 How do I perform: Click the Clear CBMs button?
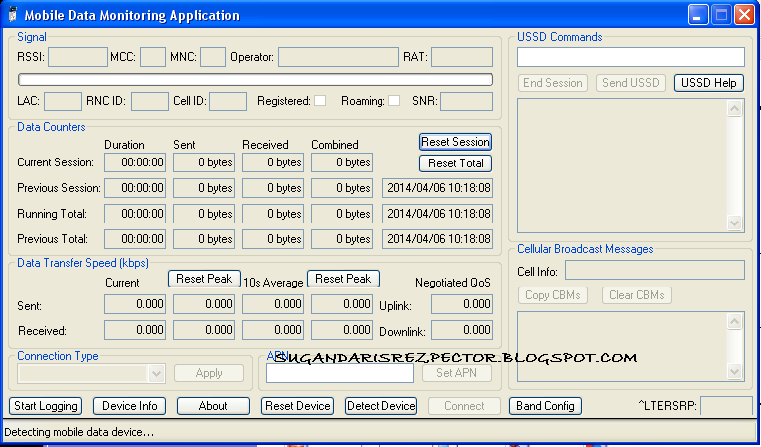637,295
